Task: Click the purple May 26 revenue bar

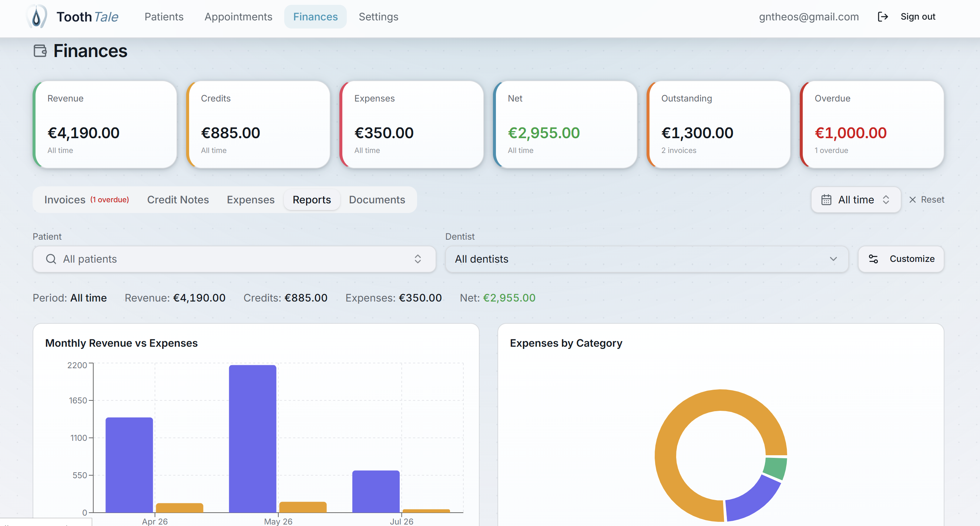Action: tap(253, 439)
